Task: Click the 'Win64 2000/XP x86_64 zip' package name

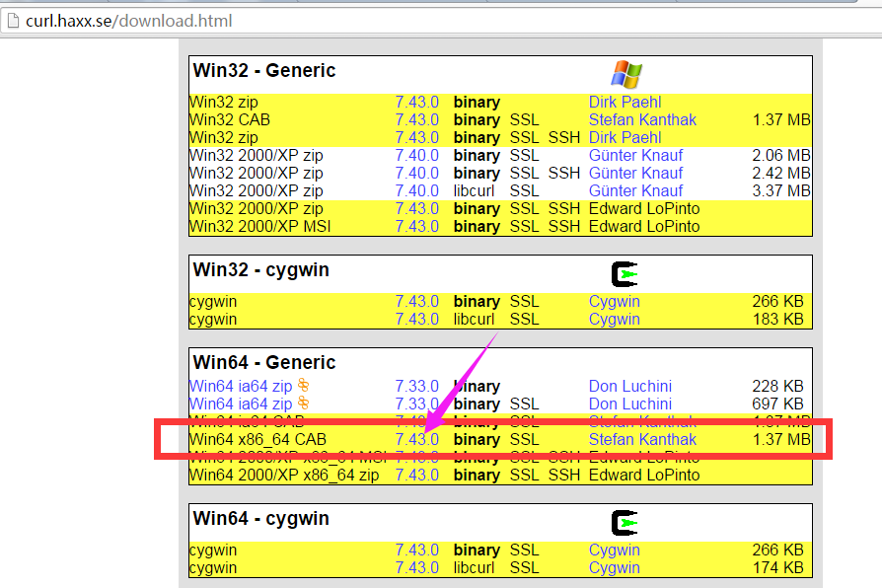Action: (284, 475)
